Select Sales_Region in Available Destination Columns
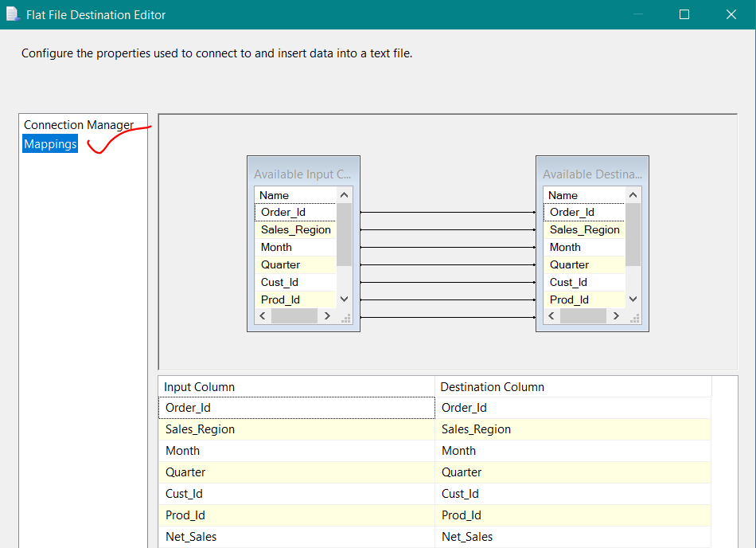Image resolution: width=756 pixels, height=548 pixels. [584, 229]
